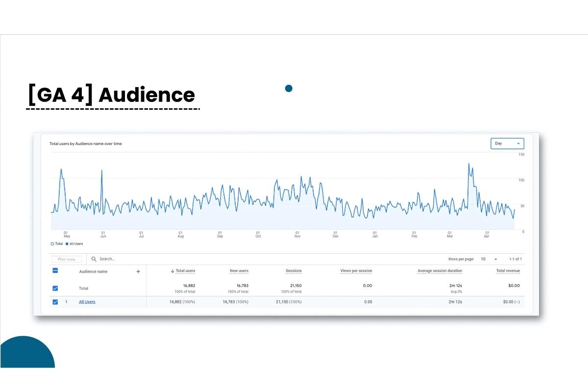Sort by the Total users column
Screen dimensions: 588x392
click(185, 271)
